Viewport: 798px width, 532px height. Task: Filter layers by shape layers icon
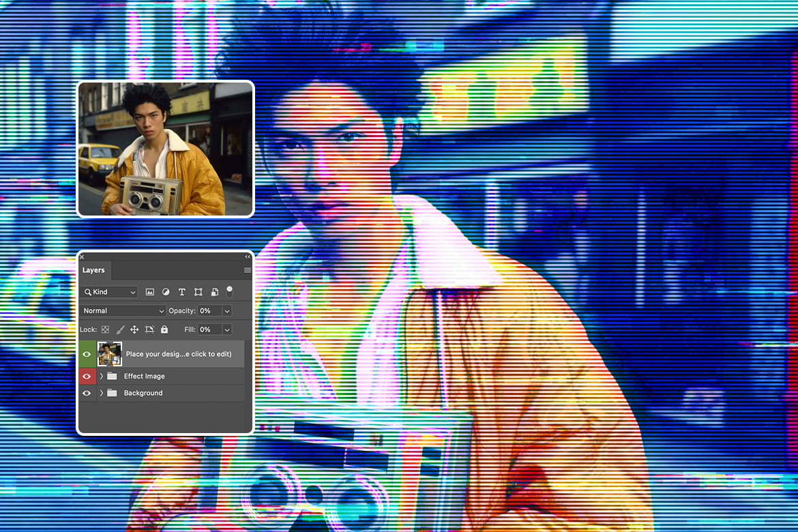pos(198,292)
